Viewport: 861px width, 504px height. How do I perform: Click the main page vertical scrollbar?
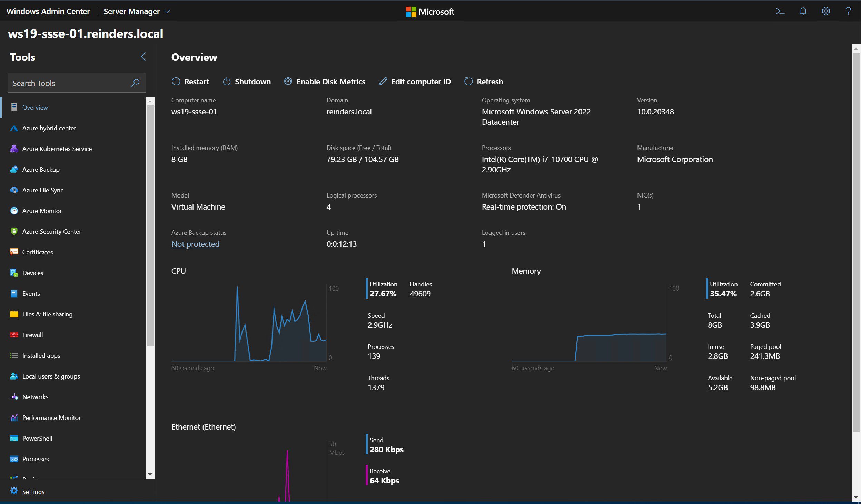(x=856, y=241)
